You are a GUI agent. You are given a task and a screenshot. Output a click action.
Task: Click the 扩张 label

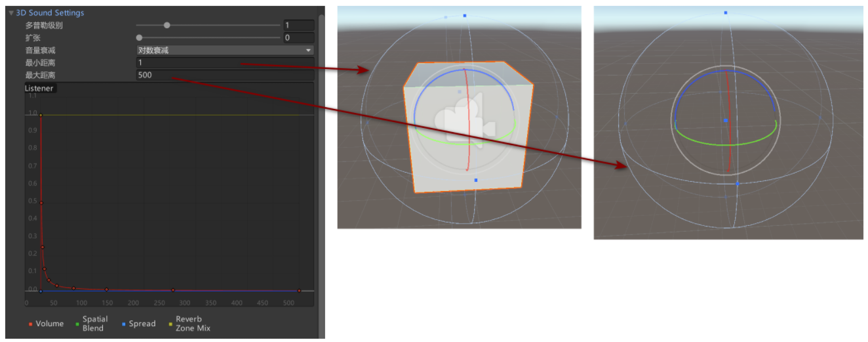tap(33, 38)
